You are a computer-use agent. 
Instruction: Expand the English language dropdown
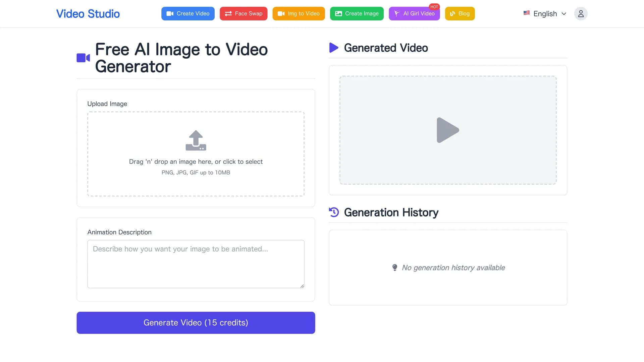click(545, 14)
